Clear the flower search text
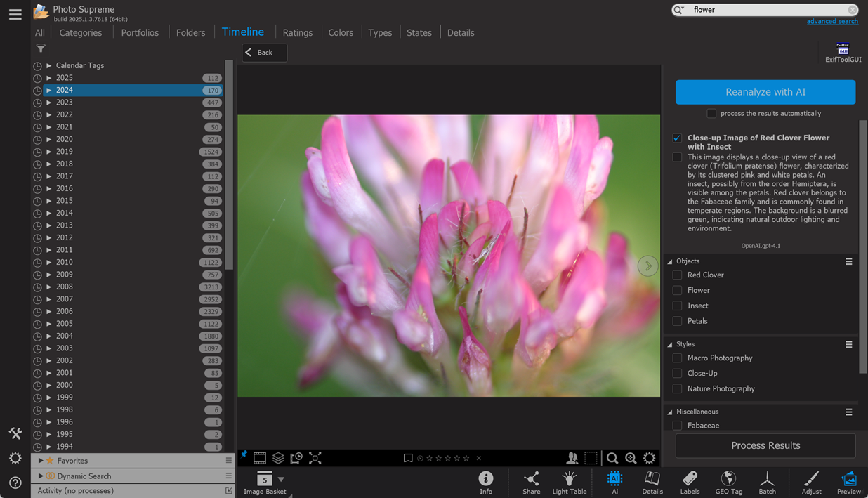The height and width of the screenshot is (498, 868). tap(852, 10)
